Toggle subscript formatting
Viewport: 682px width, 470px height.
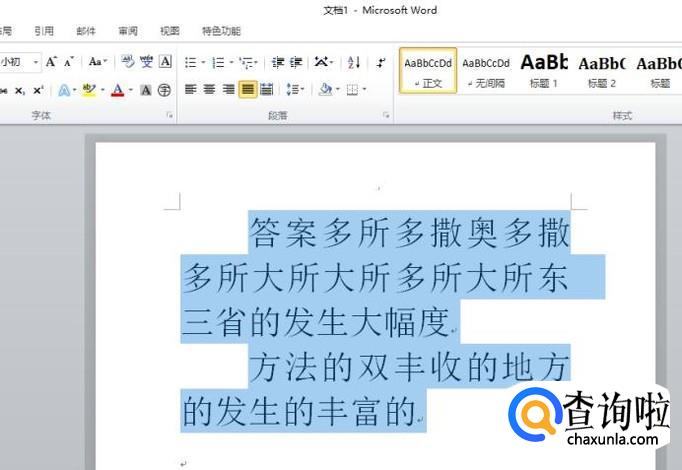(x=19, y=90)
